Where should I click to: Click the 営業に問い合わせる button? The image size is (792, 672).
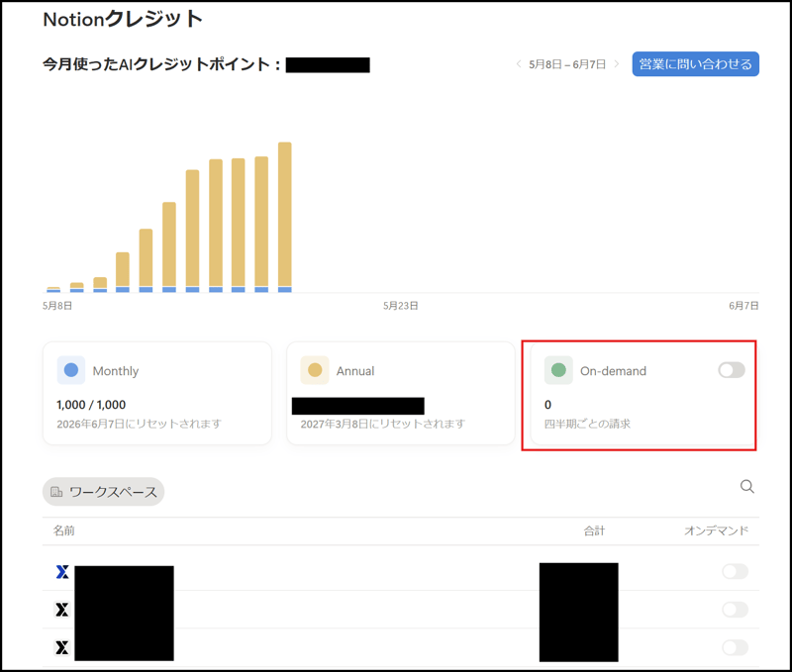[x=695, y=64]
